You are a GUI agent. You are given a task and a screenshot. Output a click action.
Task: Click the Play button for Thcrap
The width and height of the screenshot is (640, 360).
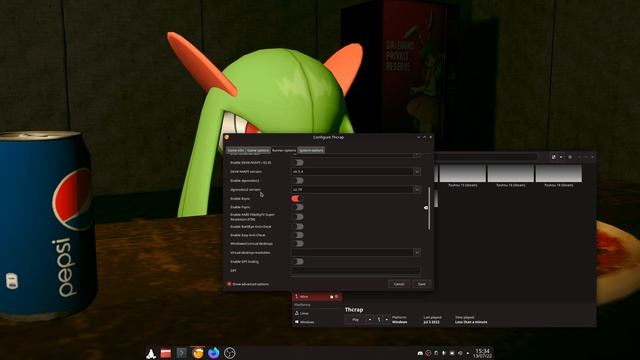click(356, 320)
